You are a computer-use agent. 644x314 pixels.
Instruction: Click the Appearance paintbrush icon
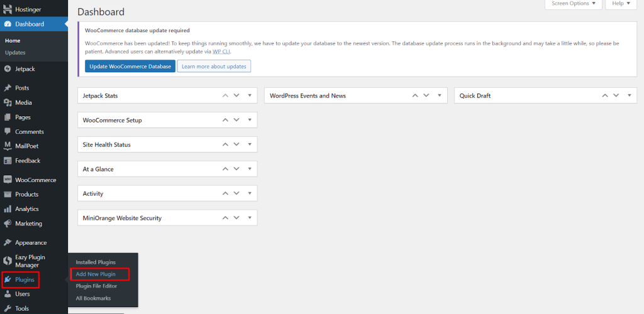pos(8,242)
